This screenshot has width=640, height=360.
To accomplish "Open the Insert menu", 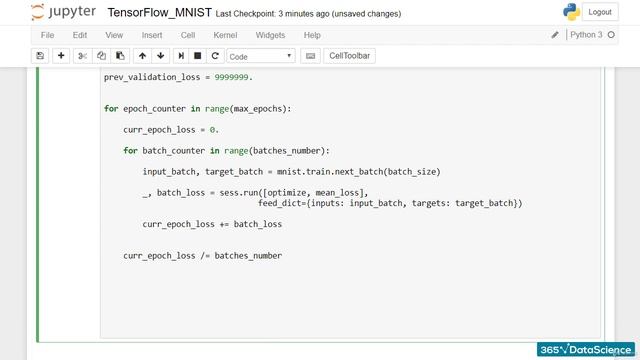I will [x=152, y=35].
